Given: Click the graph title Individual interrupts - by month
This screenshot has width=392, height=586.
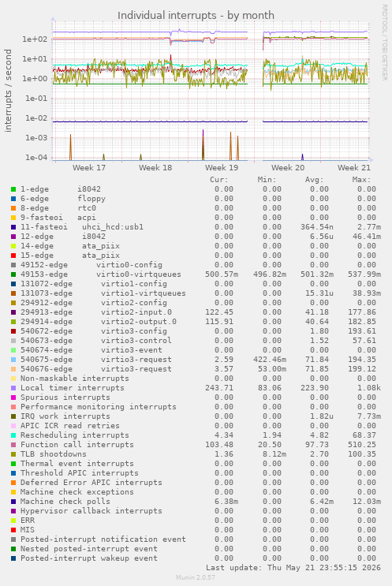Looking at the screenshot, I should [196, 16].
